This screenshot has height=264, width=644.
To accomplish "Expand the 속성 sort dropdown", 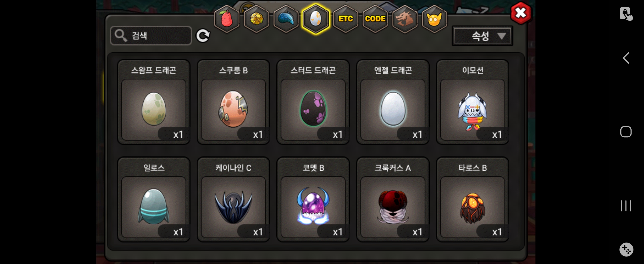I will coord(482,36).
